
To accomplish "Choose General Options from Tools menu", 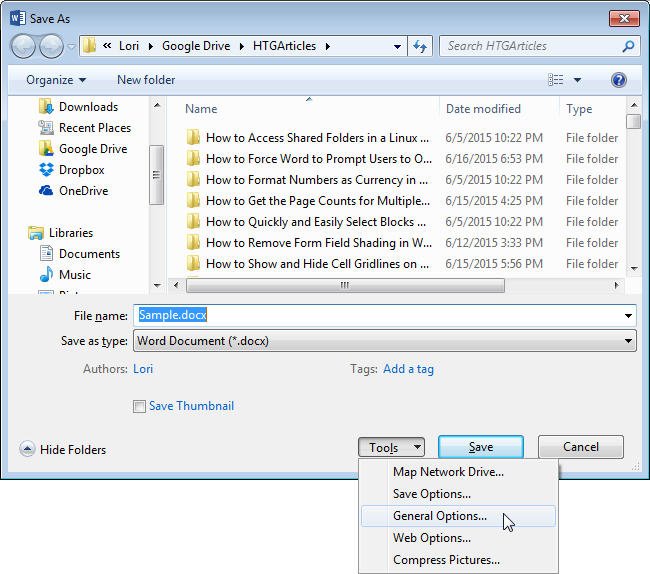I will (458, 516).
